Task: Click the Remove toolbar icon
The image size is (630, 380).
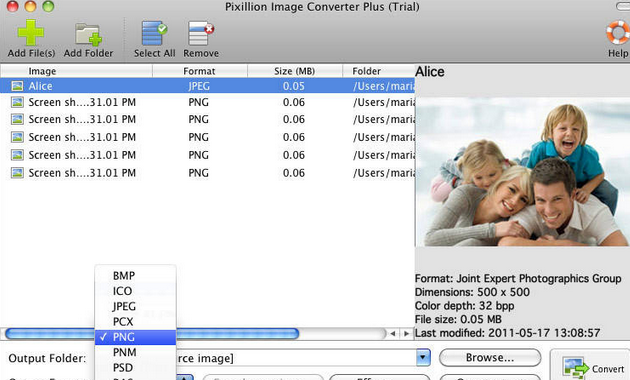Action: click(x=201, y=33)
